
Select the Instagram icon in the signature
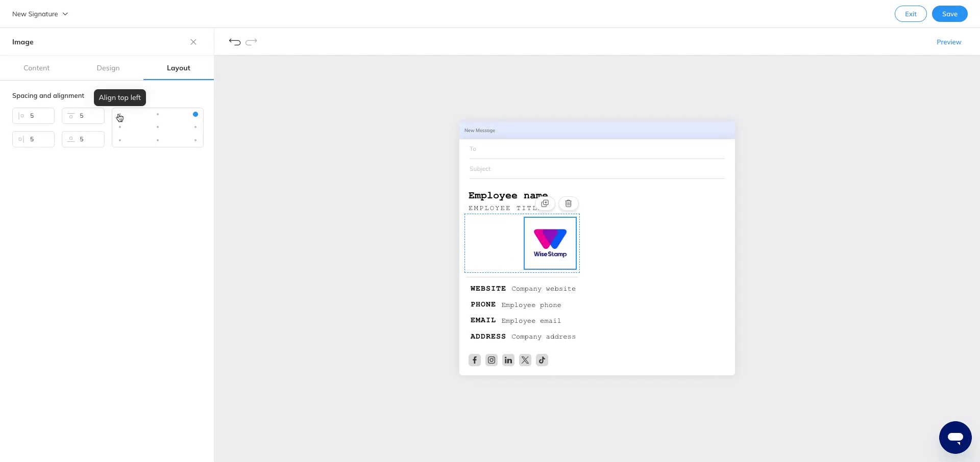pos(492,360)
